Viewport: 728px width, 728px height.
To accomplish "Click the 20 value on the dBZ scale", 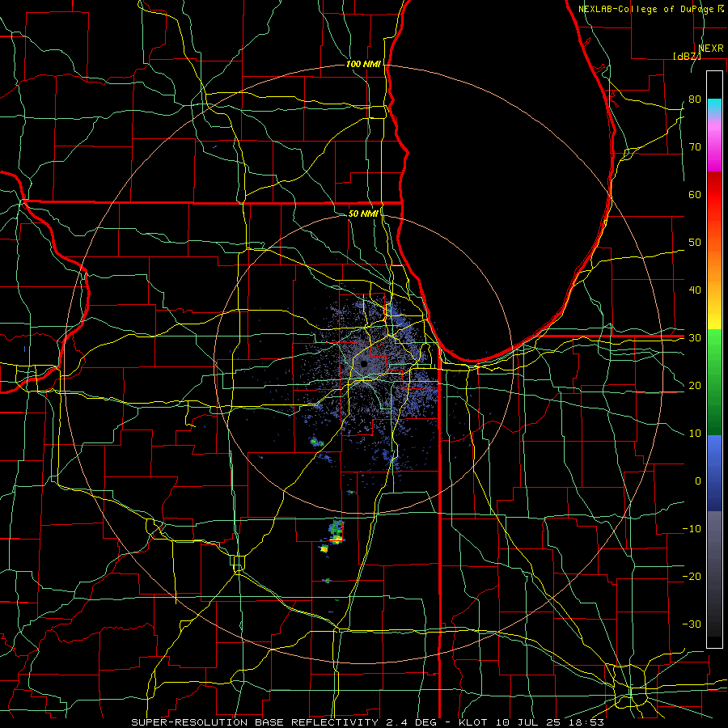I will click(695, 385).
